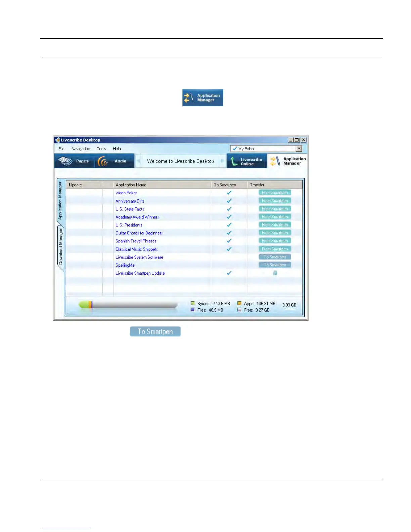The height and width of the screenshot is (532, 411).
Task: Click the 46.9 MB Files value
Action: (216, 310)
